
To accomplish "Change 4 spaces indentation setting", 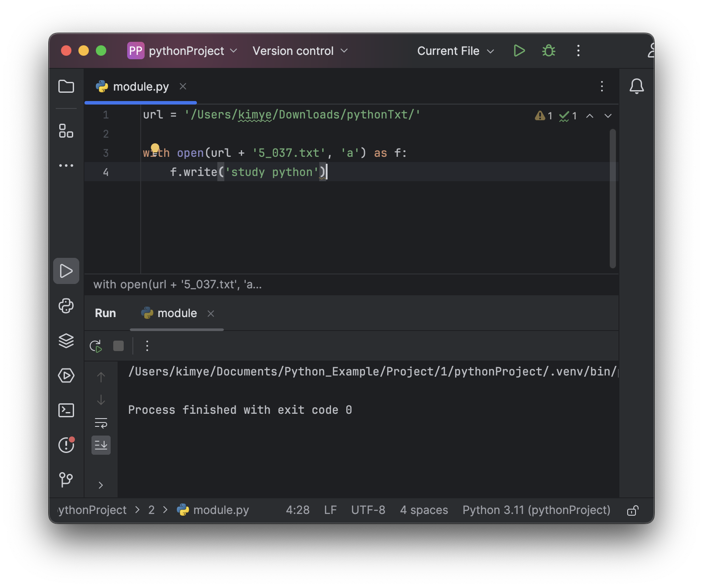I will coord(424,510).
